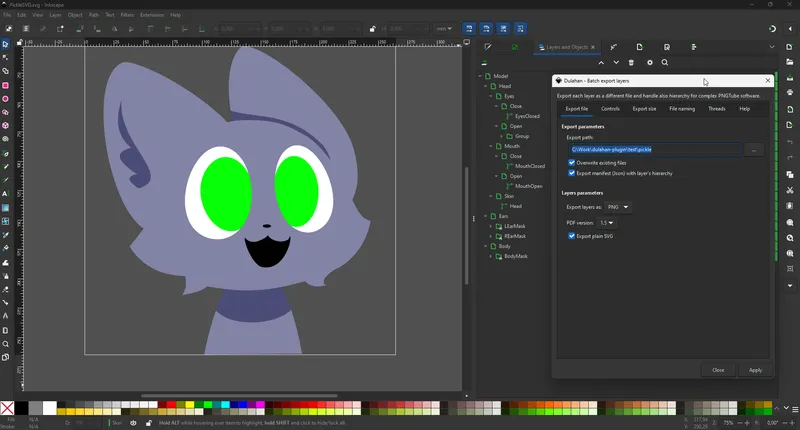Click the Open document folder icon
This screenshot has height=430, width=800.
point(790,62)
